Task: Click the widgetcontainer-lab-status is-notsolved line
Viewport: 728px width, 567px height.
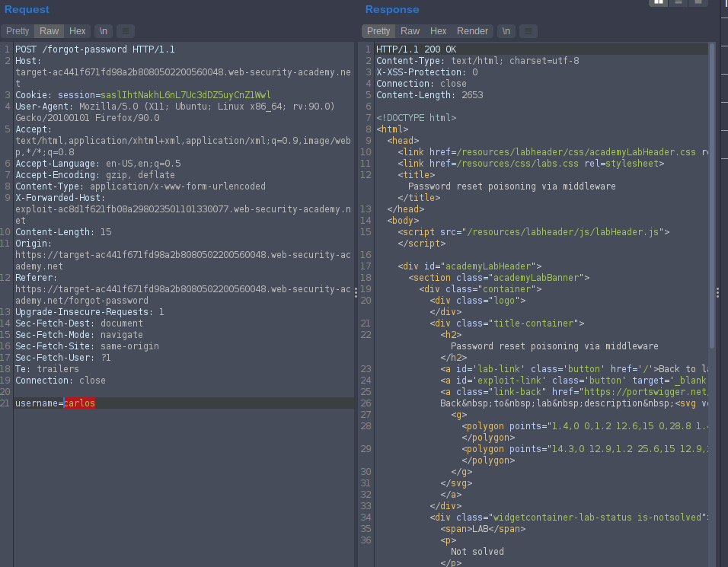Action: [569, 518]
